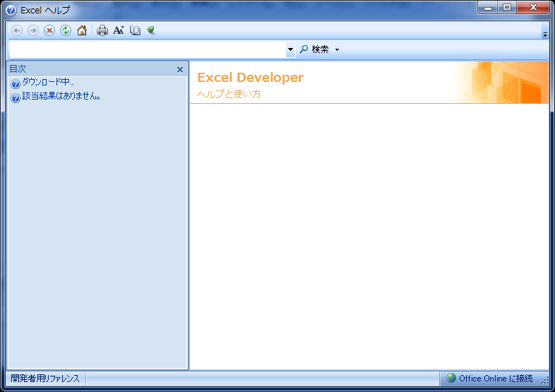Click the globe icon in status bar
Viewport: 555px width, 392px height.
tap(451, 378)
